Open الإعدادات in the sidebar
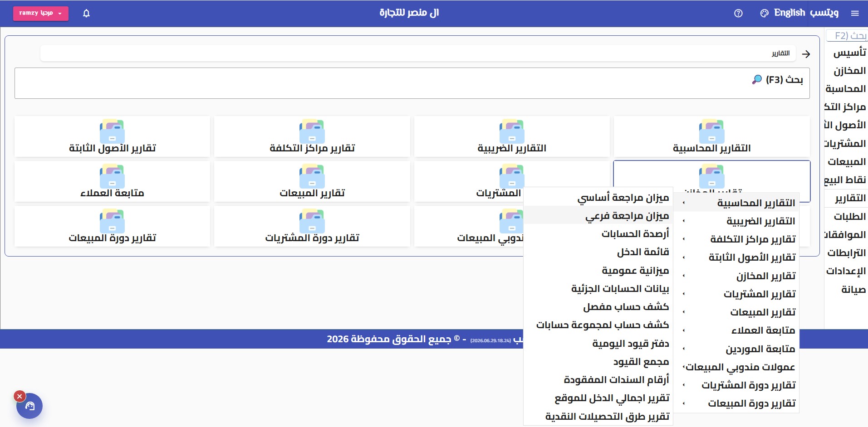This screenshot has width=868, height=427. click(x=846, y=271)
